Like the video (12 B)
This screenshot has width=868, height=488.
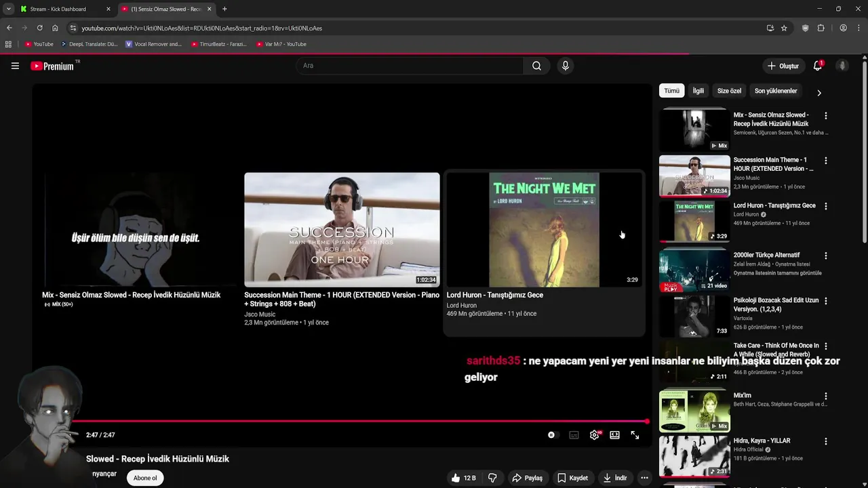464,478
